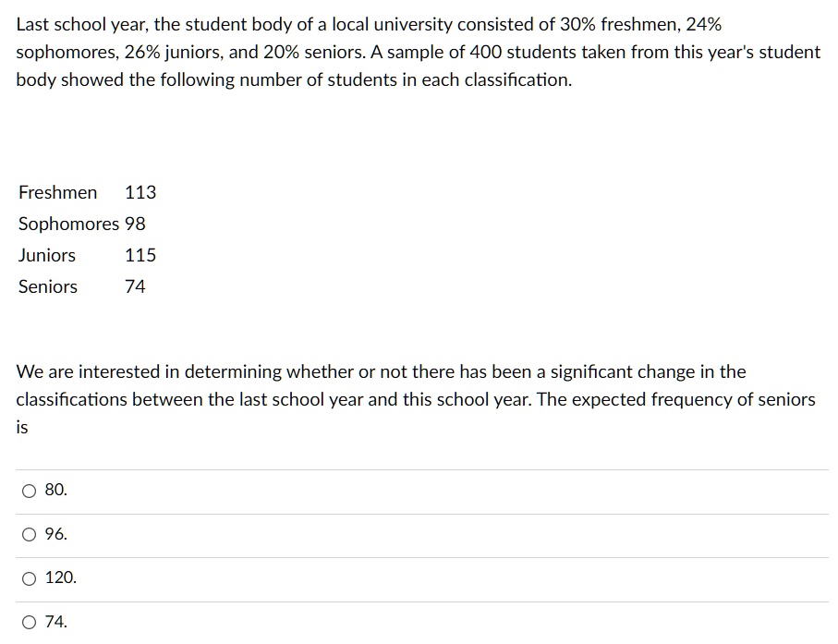Click the question paragraph about expected frequency
The height and width of the screenshot is (644, 838).
(416, 399)
